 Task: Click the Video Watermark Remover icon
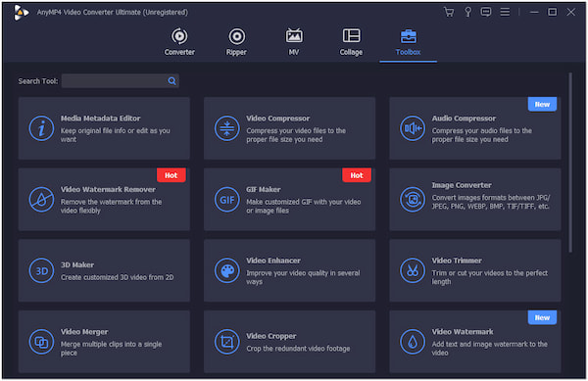(x=41, y=199)
